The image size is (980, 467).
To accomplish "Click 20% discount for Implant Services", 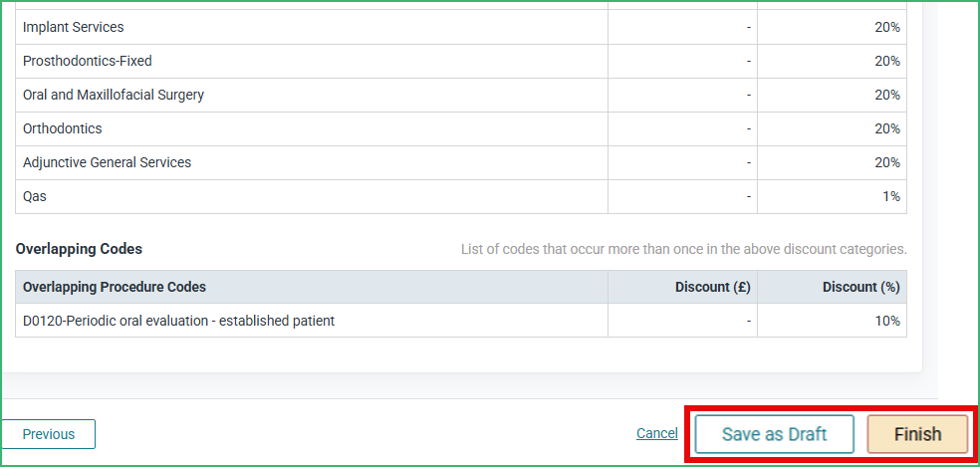I will [x=887, y=28].
